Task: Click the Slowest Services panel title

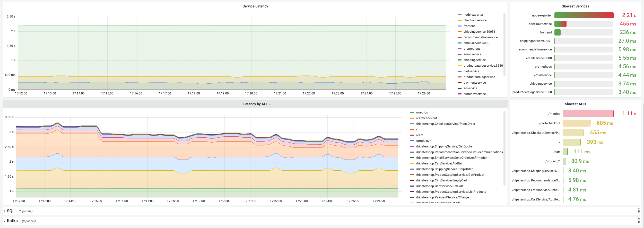Action: coord(575,6)
